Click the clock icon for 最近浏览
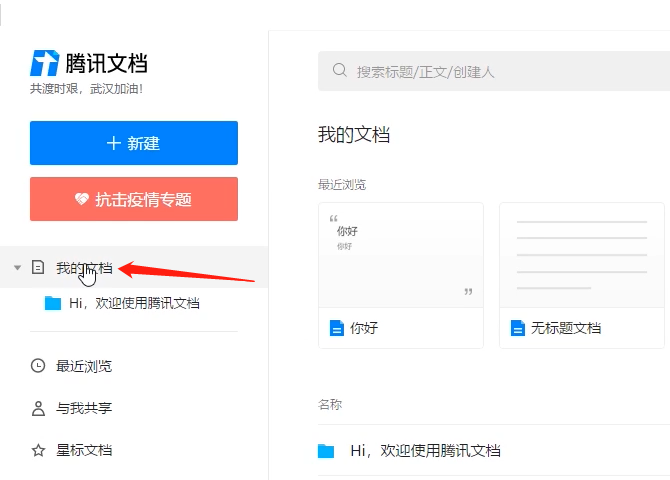This screenshot has width=670, height=480. coord(38,366)
